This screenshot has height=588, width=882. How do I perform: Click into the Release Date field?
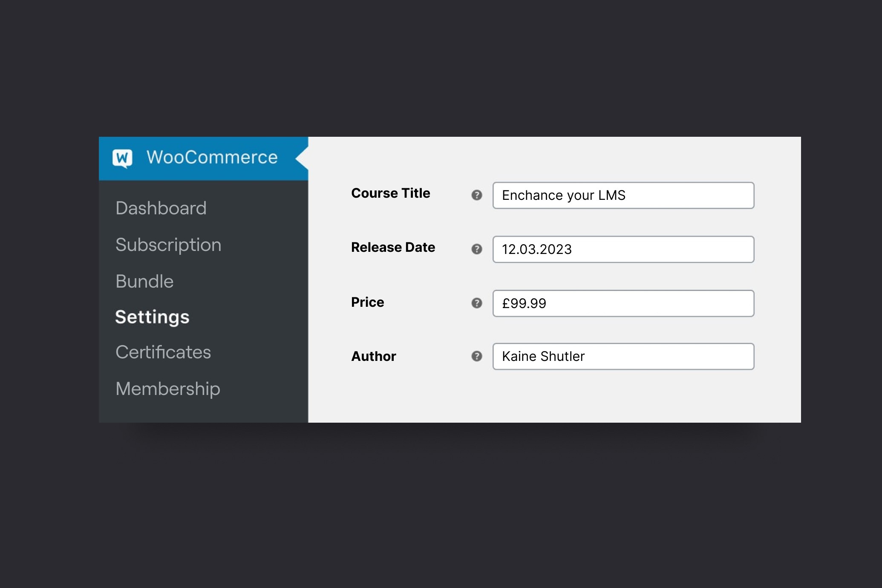coord(623,249)
